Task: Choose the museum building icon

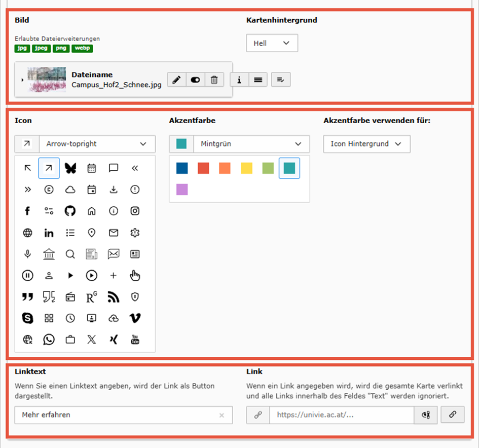Action: (49, 254)
